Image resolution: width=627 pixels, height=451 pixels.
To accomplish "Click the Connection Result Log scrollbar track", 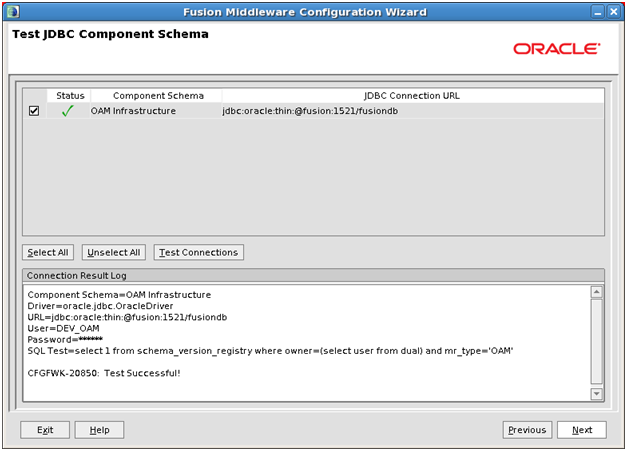I will pyautogui.click(x=597, y=342).
